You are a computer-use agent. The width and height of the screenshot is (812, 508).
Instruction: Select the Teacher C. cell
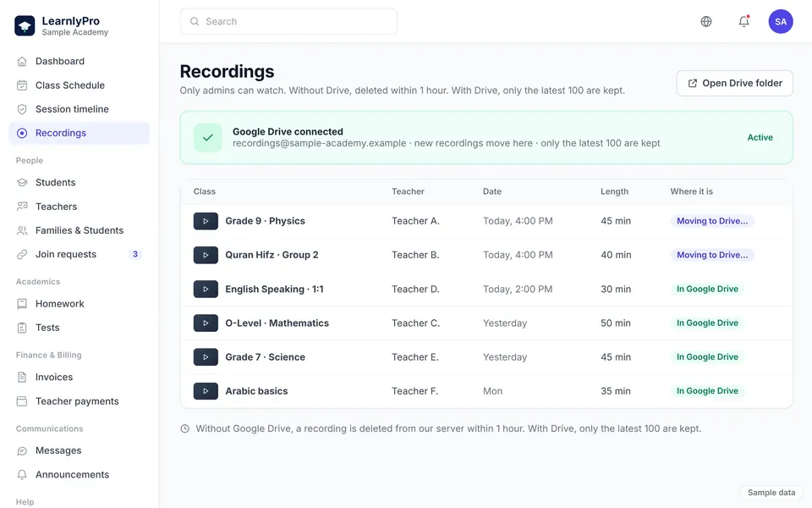[x=415, y=323]
